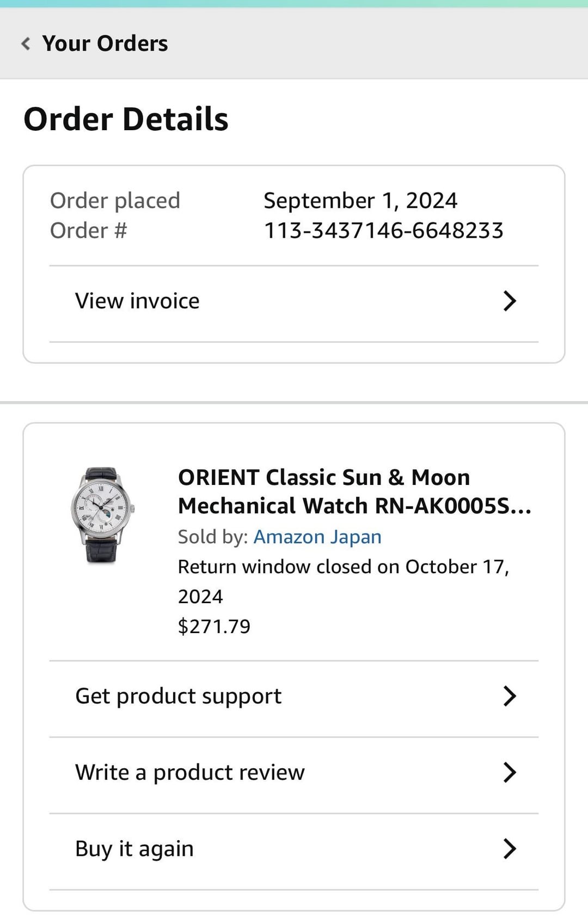The image size is (588, 917).
Task: Click the chevron next to View invoice
Action: 509,301
